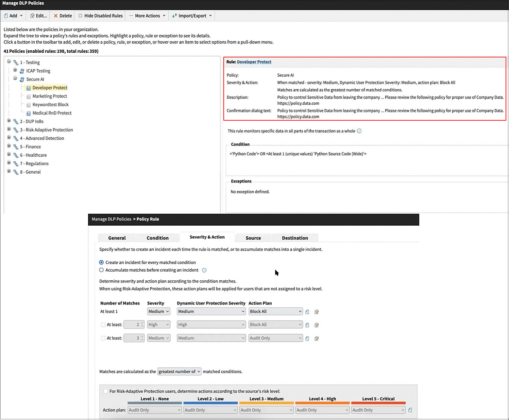
Task: Click the More Actions ellipsis icon
Action: pos(131,16)
